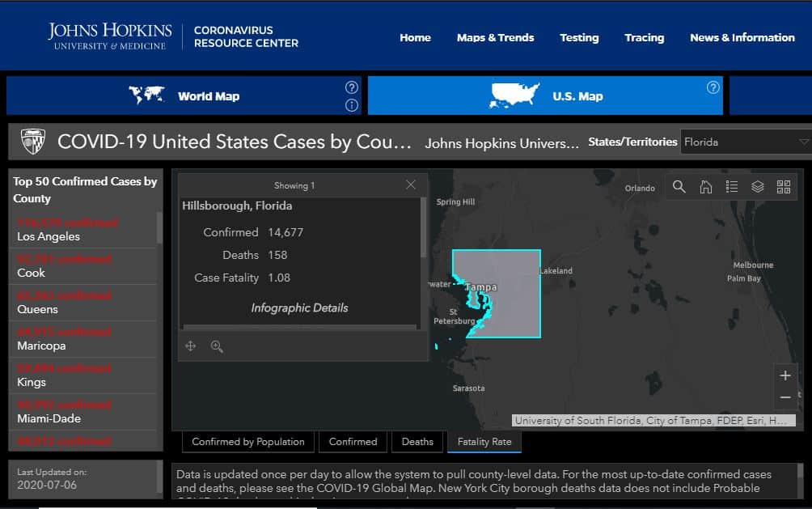Select the Fatality Rate tab
This screenshot has width=812, height=509.
(x=484, y=442)
